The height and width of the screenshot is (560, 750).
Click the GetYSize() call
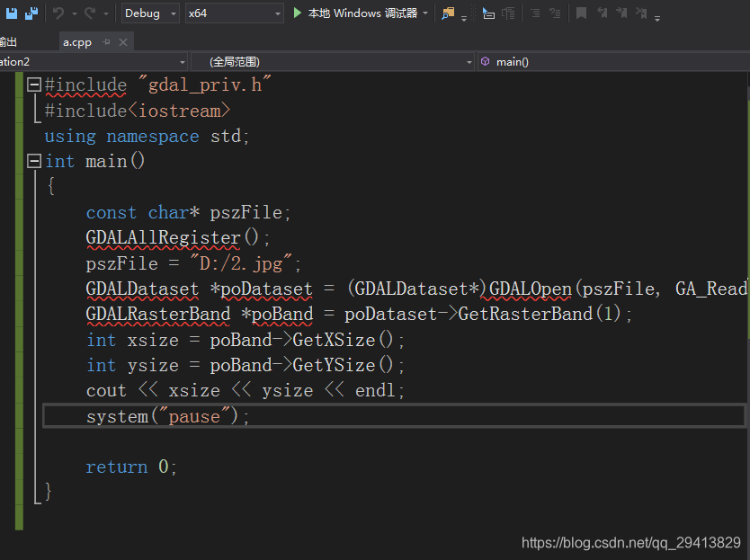(343, 365)
